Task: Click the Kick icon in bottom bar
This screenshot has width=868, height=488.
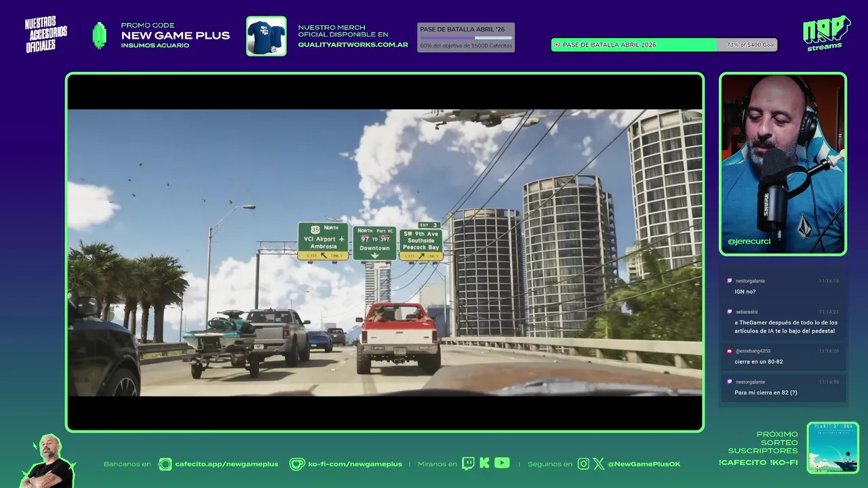Action: tap(484, 464)
